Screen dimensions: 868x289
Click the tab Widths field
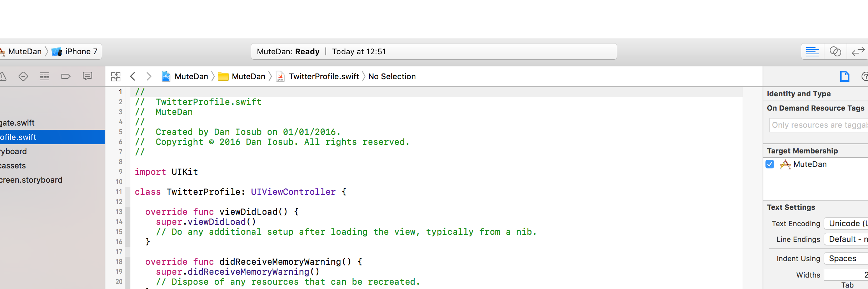(846, 275)
